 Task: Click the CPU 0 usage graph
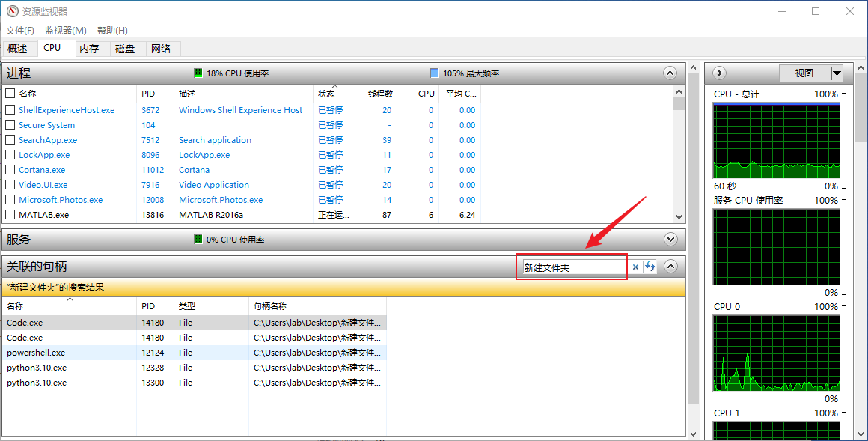pyautogui.click(x=776, y=353)
